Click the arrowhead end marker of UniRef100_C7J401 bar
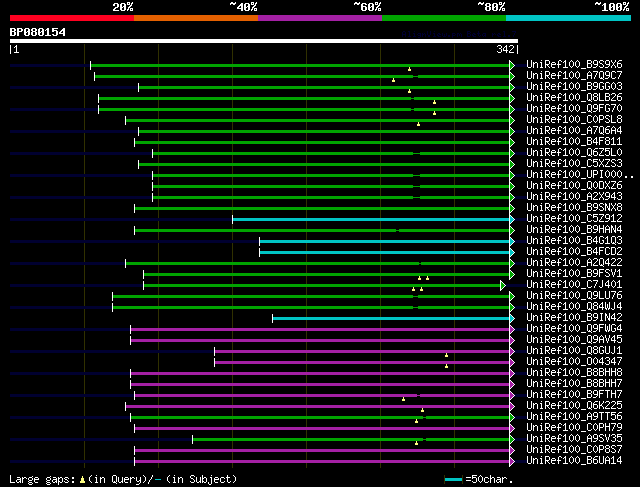 503,285
